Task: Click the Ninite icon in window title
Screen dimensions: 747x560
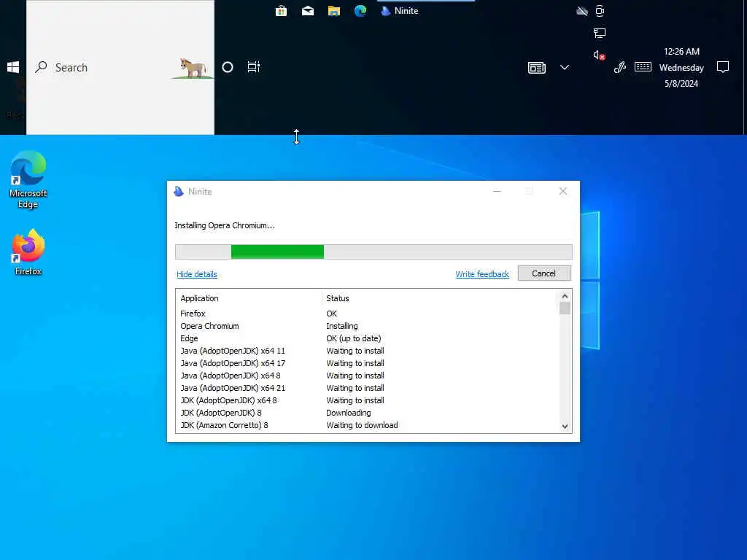Action: 179,192
